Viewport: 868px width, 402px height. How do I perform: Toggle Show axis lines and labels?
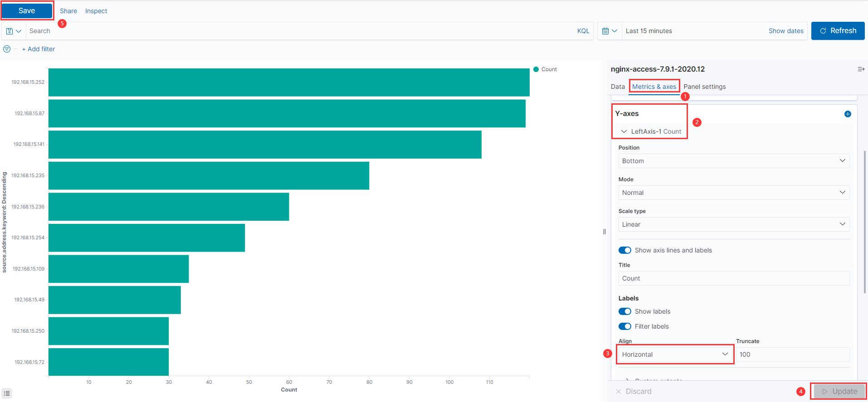pyautogui.click(x=625, y=250)
